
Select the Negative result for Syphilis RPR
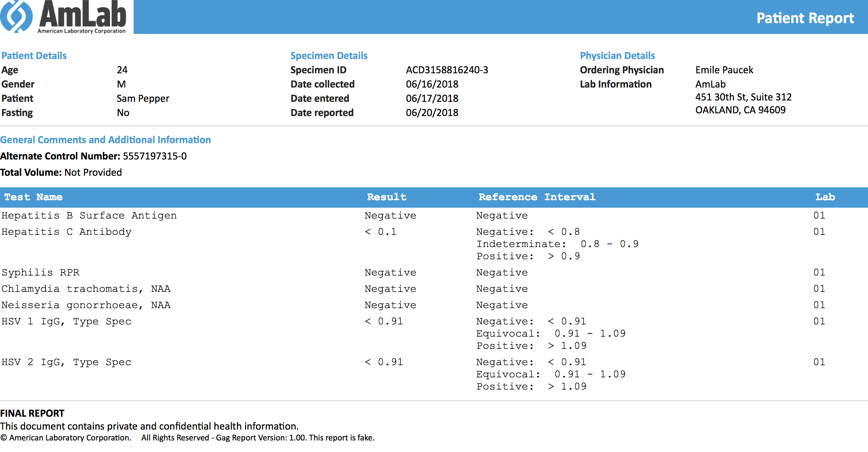(x=390, y=272)
